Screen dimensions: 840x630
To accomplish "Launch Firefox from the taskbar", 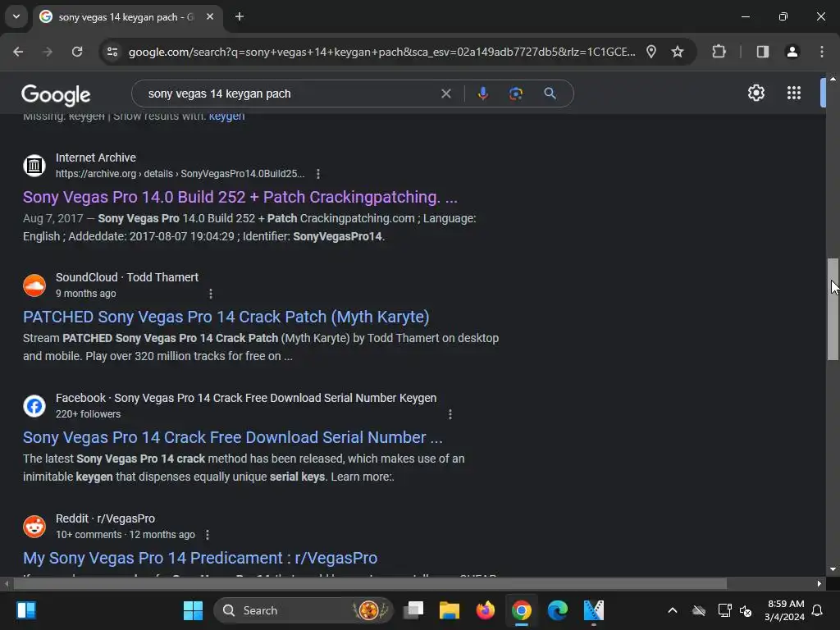I will (x=486, y=610).
